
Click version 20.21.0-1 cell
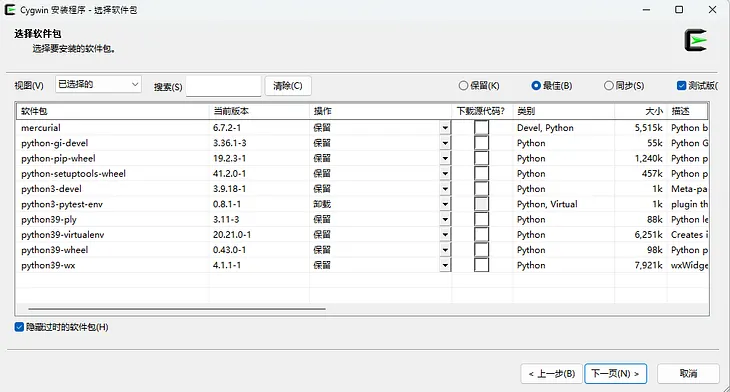click(x=232, y=235)
